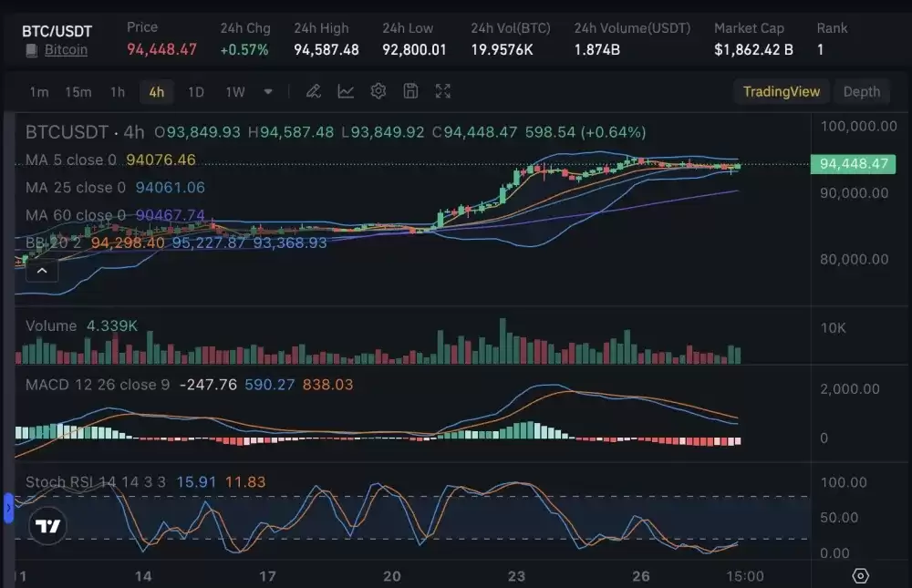Open the Bitcoin asset link
The height and width of the screenshot is (588, 912).
pos(66,49)
